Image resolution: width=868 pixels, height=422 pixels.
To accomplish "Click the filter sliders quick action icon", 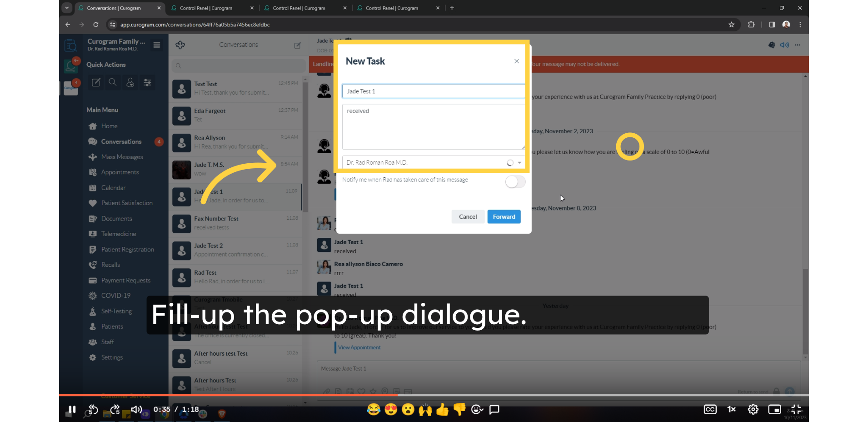I will click(x=147, y=82).
